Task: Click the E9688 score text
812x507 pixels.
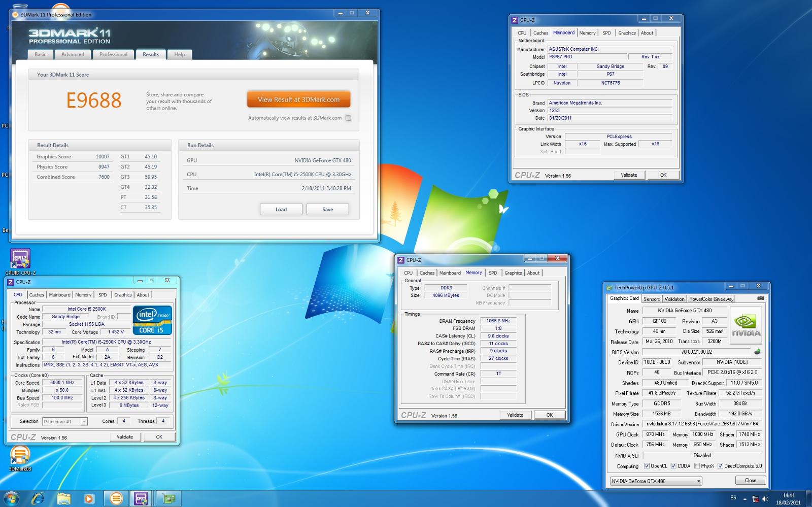Action: click(94, 100)
